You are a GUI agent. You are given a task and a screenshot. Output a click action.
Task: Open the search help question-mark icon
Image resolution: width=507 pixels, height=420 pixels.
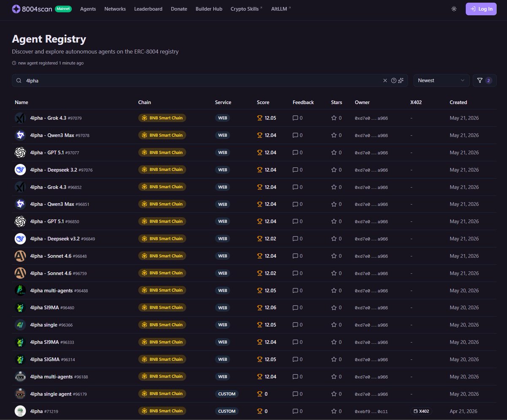coord(394,80)
